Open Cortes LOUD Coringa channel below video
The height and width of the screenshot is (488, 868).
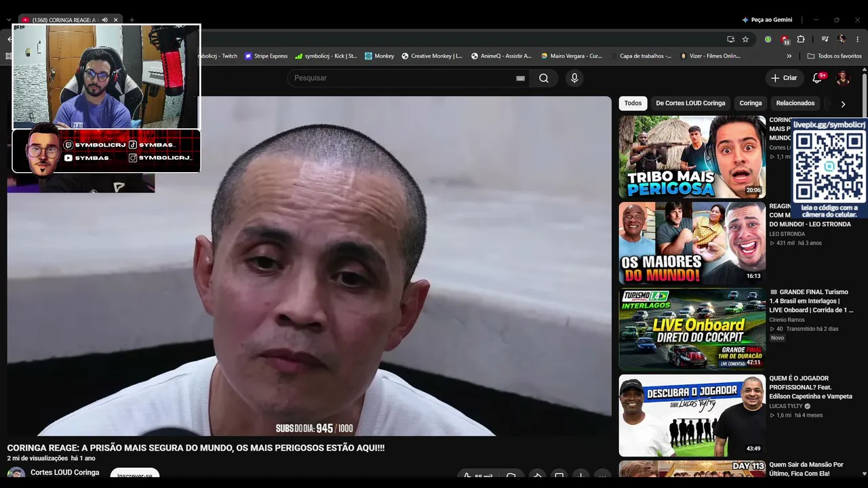(65, 472)
